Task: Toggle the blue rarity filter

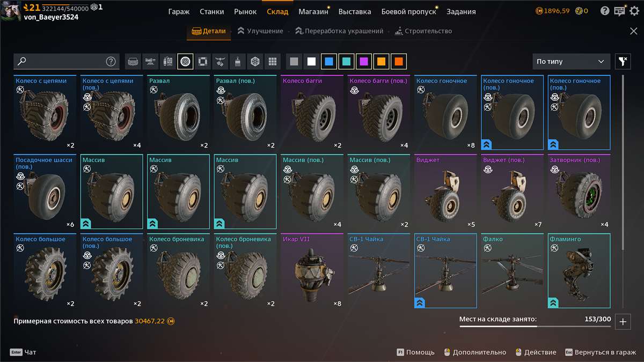Action: 329,62
